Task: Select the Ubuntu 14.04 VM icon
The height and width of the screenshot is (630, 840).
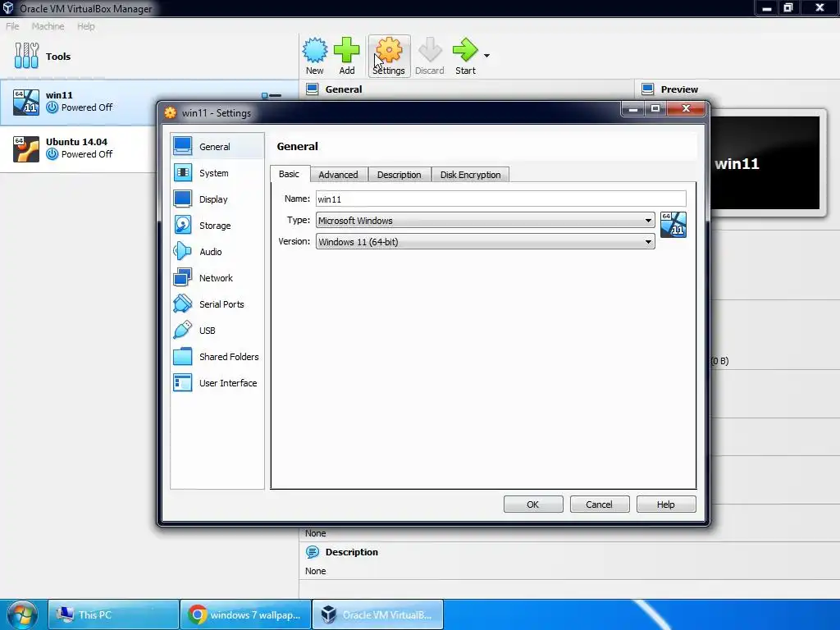Action: coord(26,148)
